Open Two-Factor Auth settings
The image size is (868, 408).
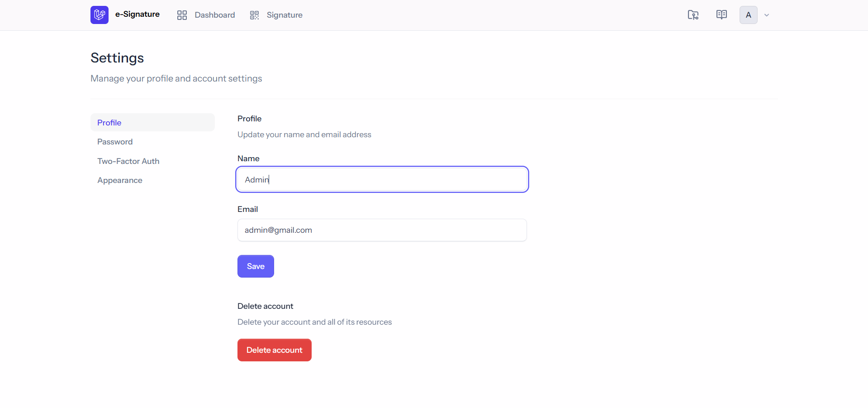(128, 161)
